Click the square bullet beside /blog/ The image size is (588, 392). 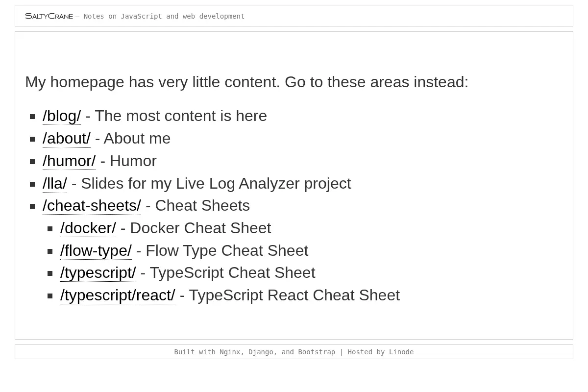click(32, 117)
